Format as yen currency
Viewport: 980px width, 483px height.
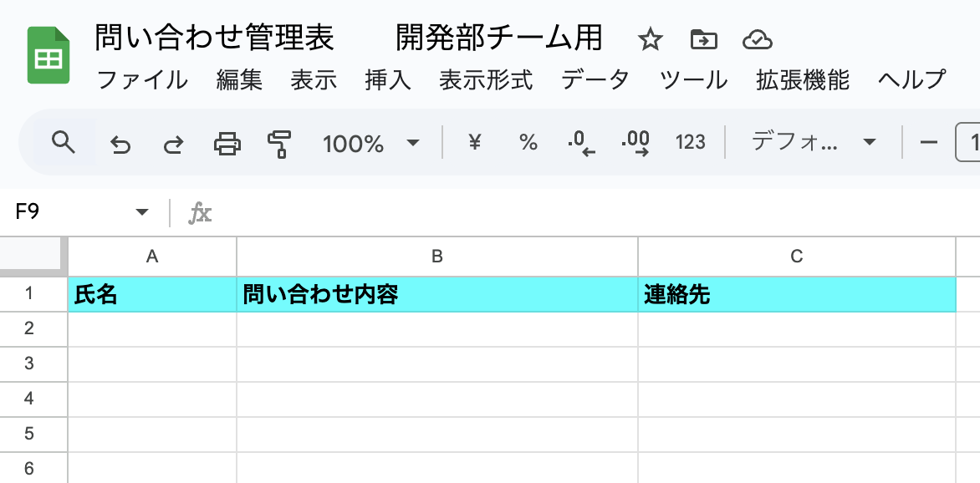pos(475,143)
